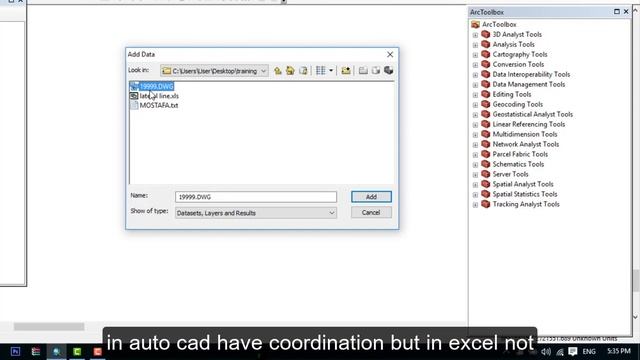
Task: Click the Parcel Fabric Tools toolbox icon
Action: 486,154
